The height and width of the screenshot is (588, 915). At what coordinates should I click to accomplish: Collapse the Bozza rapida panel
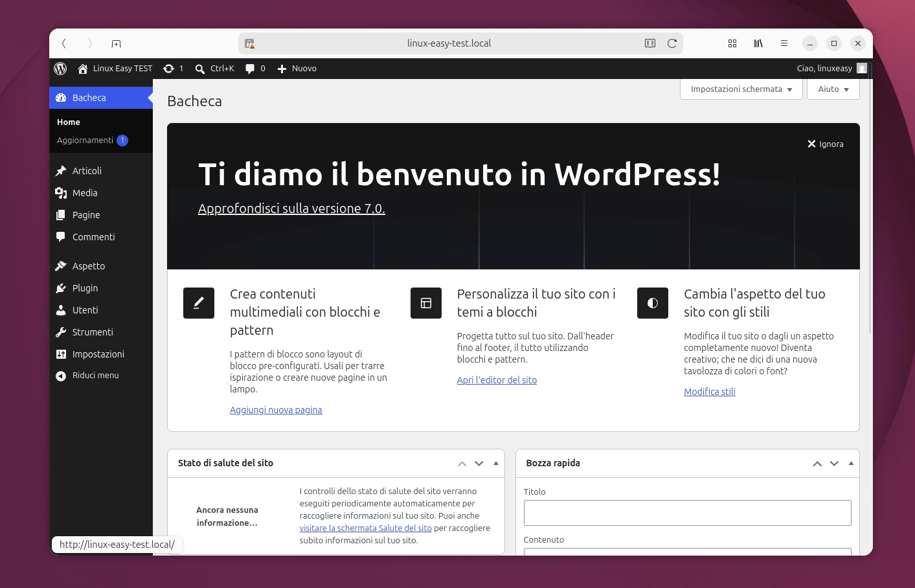(851, 464)
